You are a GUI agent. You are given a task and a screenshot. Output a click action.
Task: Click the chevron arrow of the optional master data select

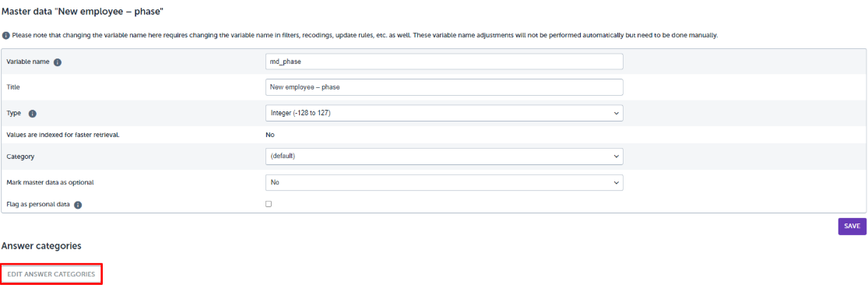(616, 183)
